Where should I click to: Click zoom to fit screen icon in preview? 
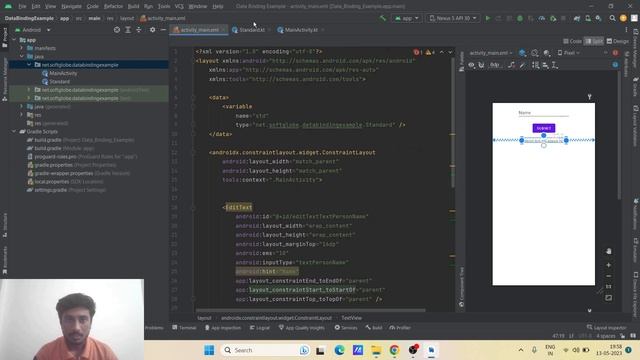[608, 298]
